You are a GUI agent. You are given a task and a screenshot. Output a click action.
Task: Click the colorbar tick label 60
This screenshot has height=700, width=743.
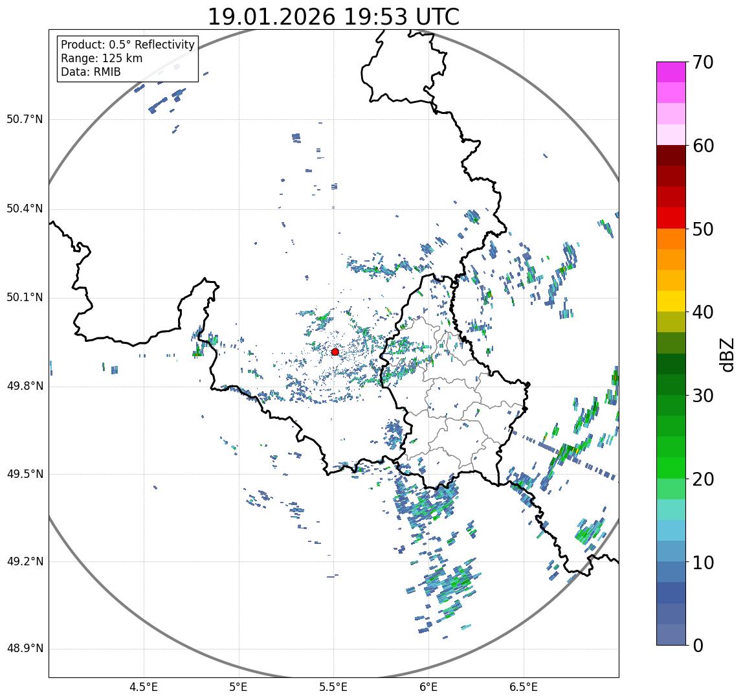[x=703, y=146]
